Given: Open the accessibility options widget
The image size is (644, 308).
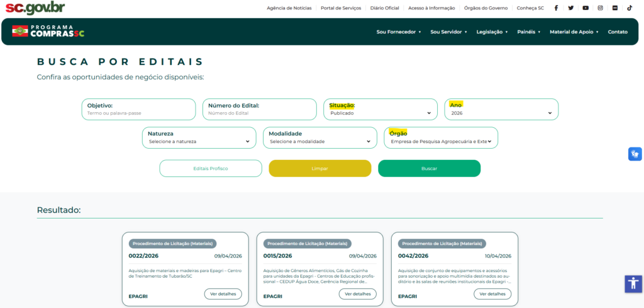Looking at the screenshot, I should (x=633, y=283).
